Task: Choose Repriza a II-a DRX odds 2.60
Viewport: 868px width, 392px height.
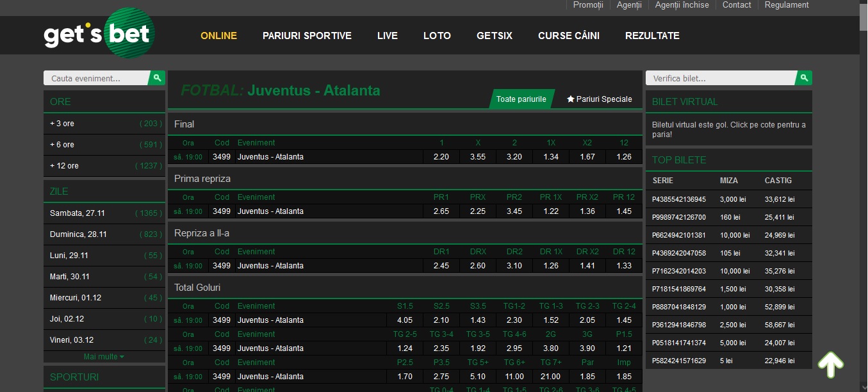Action: (478, 266)
